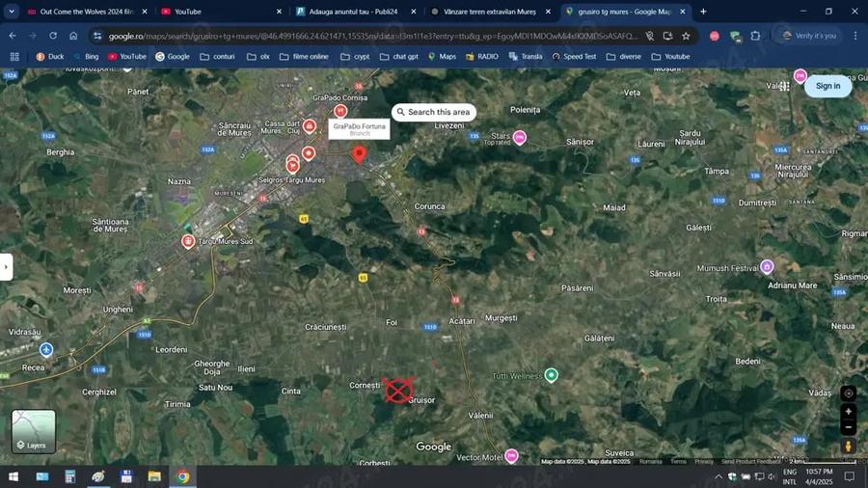
Task: Click the Pegman Street View icon
Action: [848, 446]
